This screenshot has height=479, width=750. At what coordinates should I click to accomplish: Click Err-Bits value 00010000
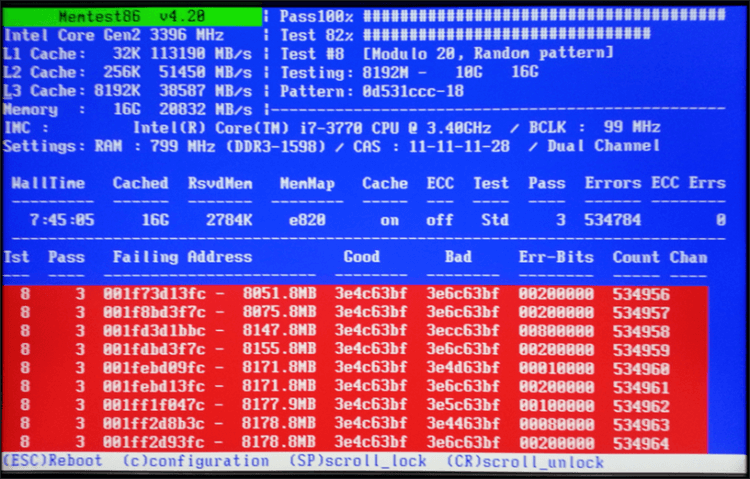pos(556,368)
